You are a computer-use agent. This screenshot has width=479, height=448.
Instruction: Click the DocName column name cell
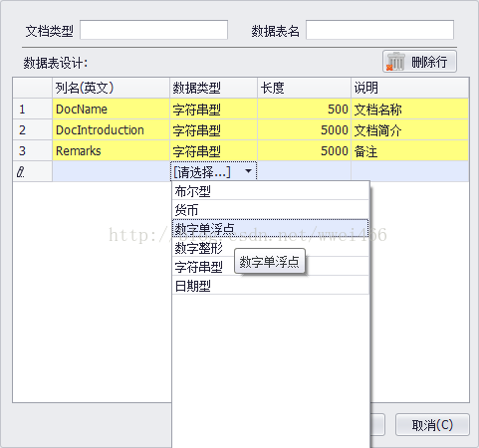point(111,110)
